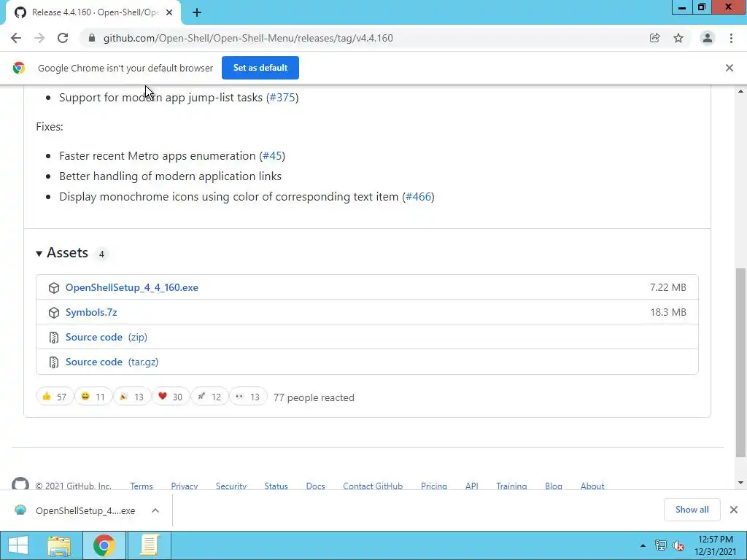Viewport: 747px width, 560px height.
Task: Open the script file taskbar icon
Action: (149, 545)
